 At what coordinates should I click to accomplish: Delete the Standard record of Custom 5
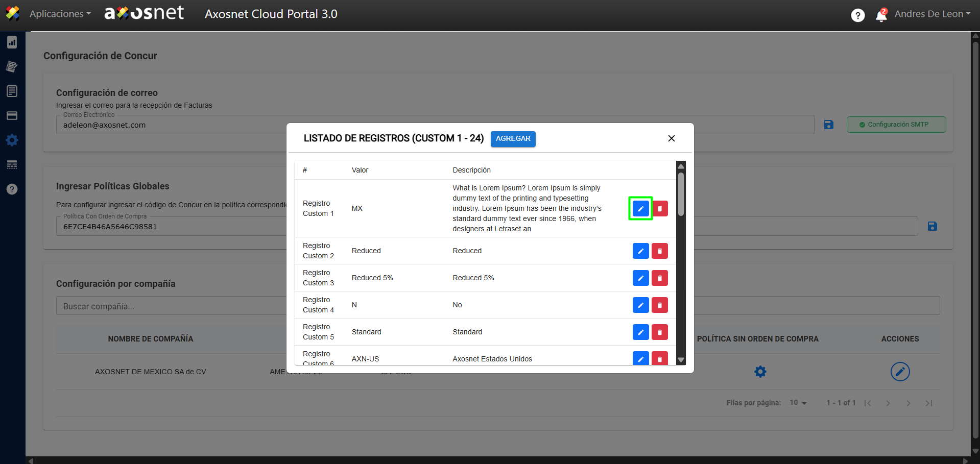click(660, 332)
